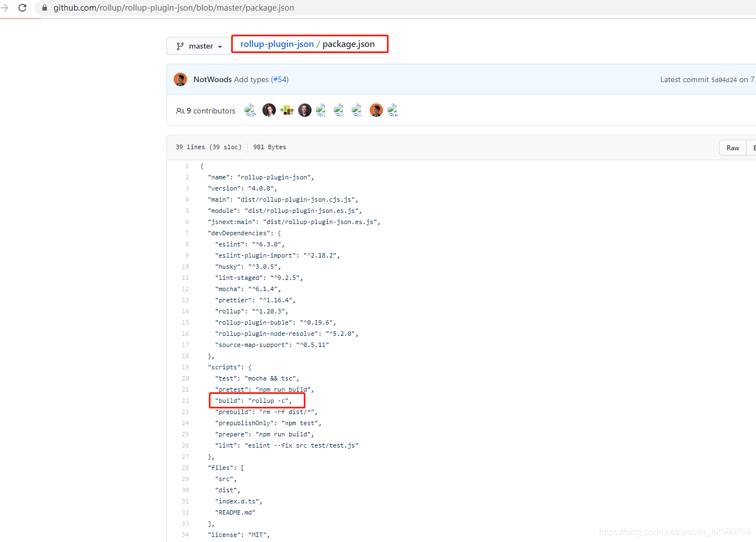Open second contributor avatar, dark-haired portrait
756x542 pixels.
[269, 110]
